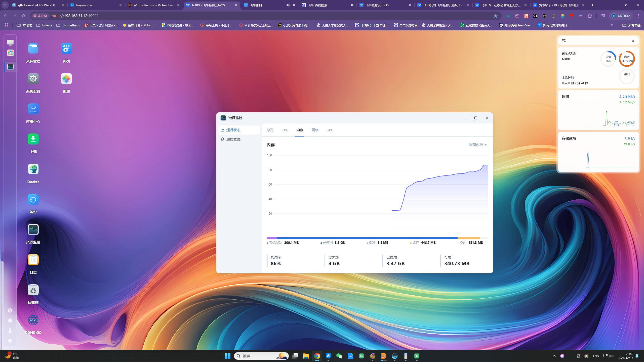
Task: Click the CPU 26% gauge in widget
Action: [608, 59]
